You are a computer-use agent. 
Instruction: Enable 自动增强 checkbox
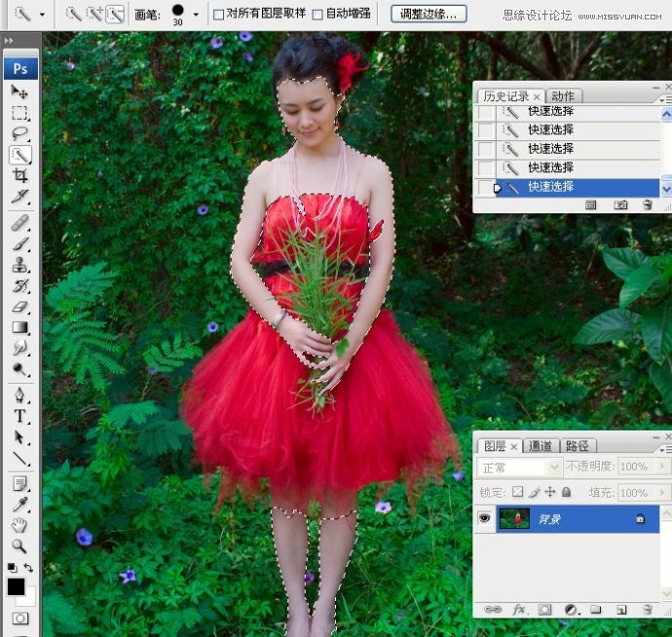(x=317, y=15)
